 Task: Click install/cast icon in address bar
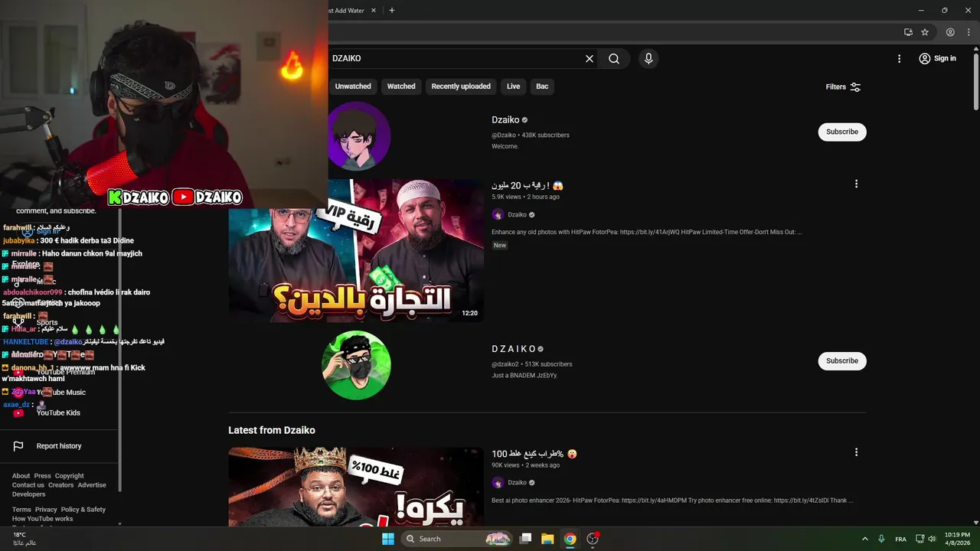908,32
